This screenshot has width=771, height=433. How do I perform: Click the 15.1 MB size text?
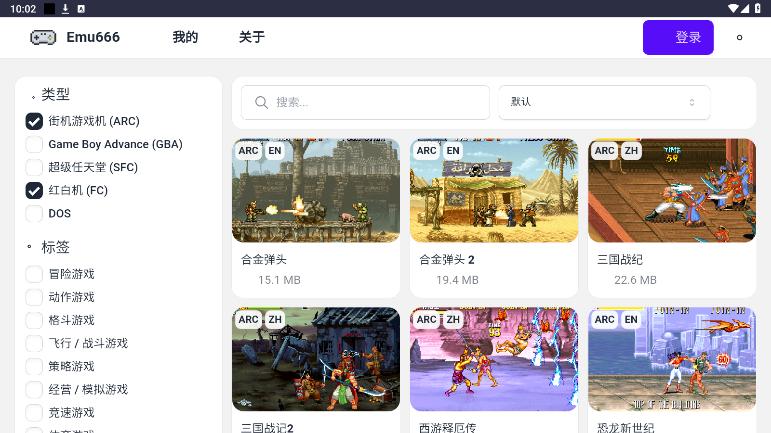279,280
